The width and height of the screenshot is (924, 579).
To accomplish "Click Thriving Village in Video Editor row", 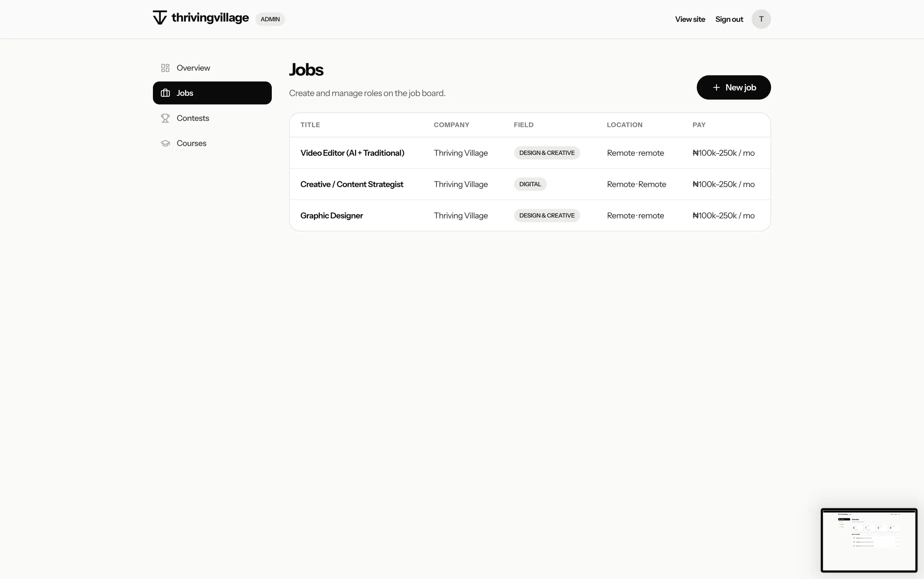I will [460, 153].
